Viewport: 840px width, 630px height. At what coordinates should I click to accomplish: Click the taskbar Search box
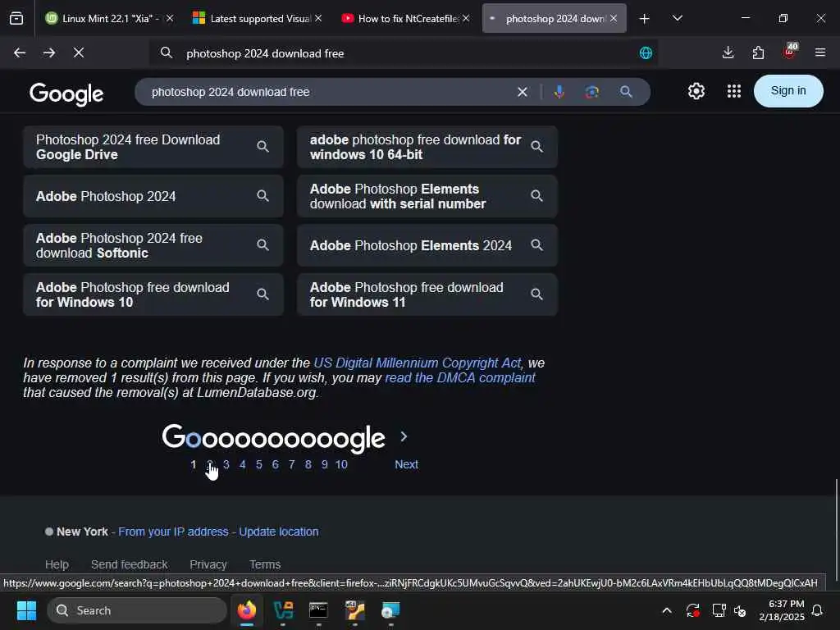click(x=137, y=610)
